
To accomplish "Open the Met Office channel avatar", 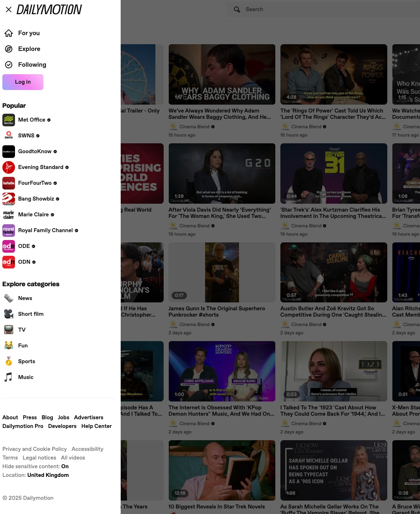I will pyautogui.click(x=9, y=120).
